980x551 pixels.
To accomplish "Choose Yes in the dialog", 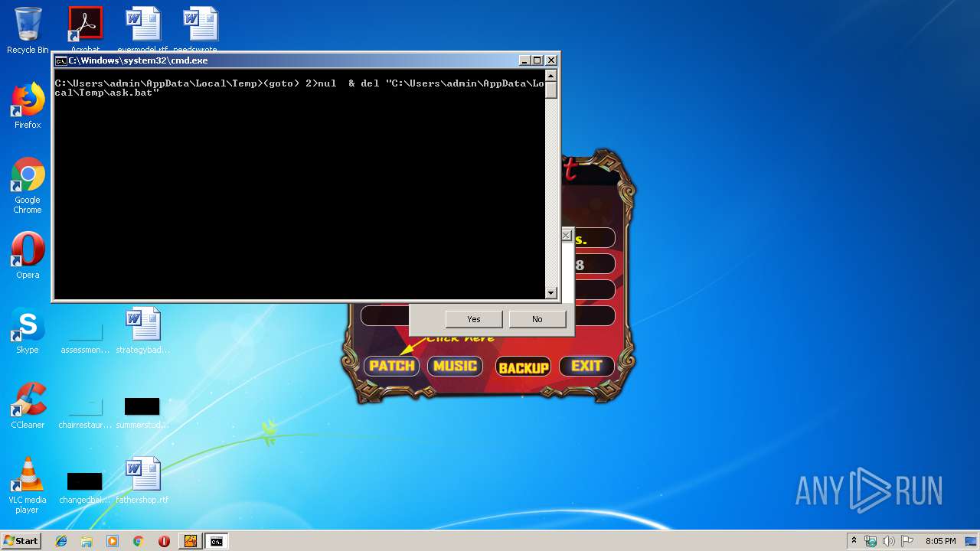I will [474, 319].
